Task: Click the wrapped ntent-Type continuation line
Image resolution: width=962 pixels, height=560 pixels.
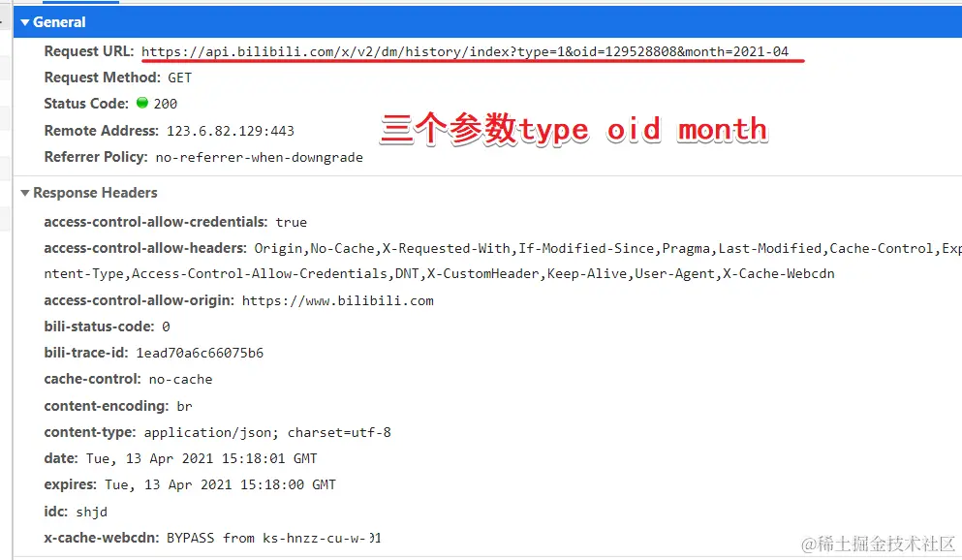Action: pos(439,274)
